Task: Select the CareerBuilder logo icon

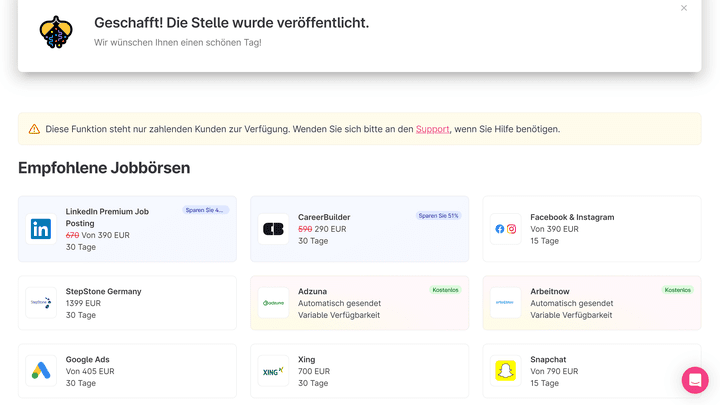Action: [273, 229]
